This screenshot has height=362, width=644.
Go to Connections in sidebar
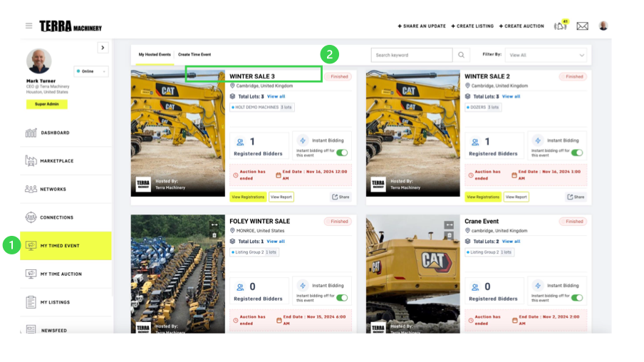pos(66,217)
